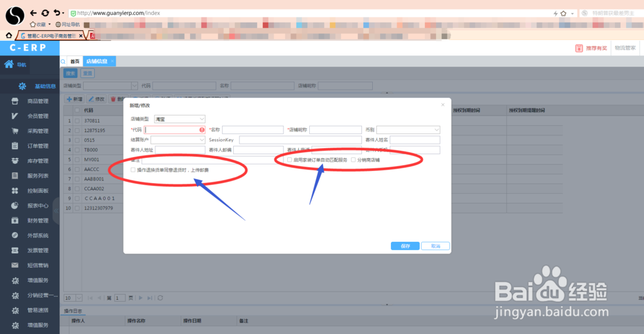Open 报表中心 pie chart icon

pyautogui.click(x=15, y=206)
